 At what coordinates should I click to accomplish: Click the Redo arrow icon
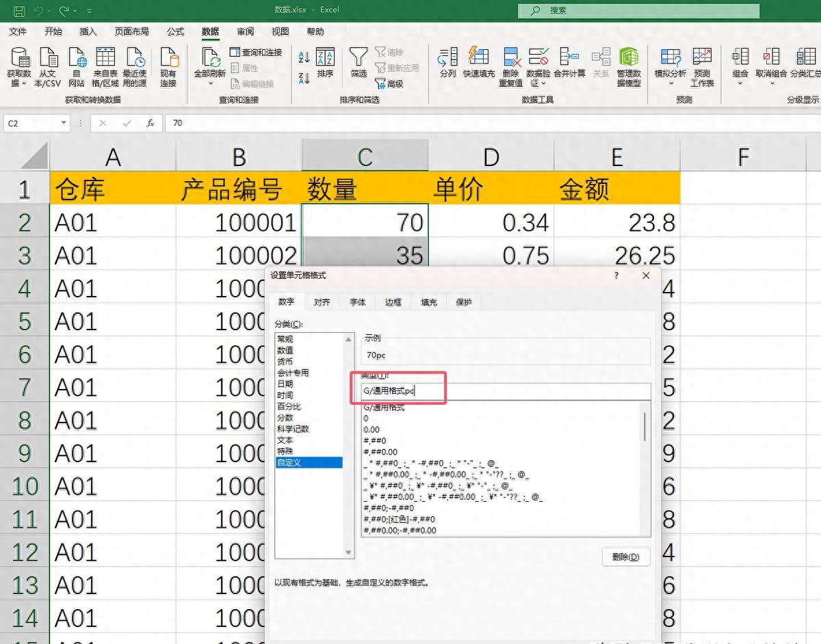tap(64, 10)
